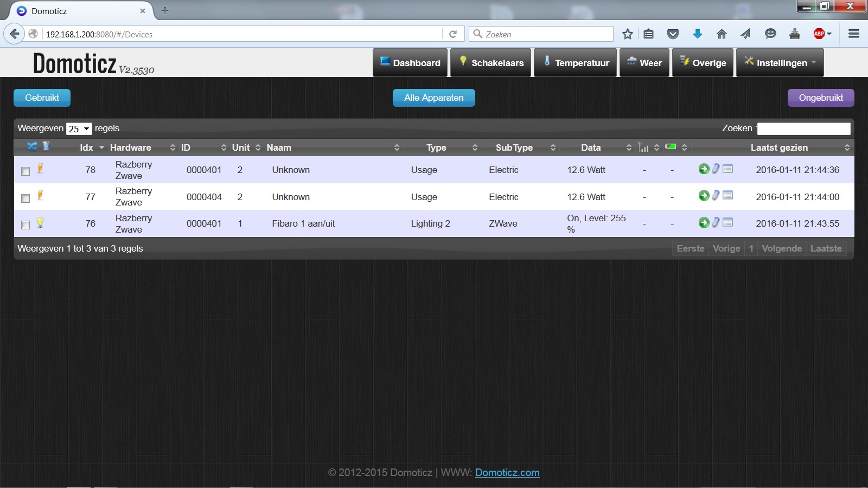Open the Overige tab

coord(703,63)
